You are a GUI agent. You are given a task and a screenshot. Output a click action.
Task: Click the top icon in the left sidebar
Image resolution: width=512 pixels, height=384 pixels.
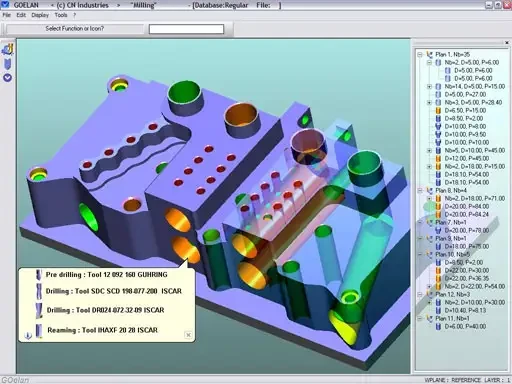tap(7, 49)
